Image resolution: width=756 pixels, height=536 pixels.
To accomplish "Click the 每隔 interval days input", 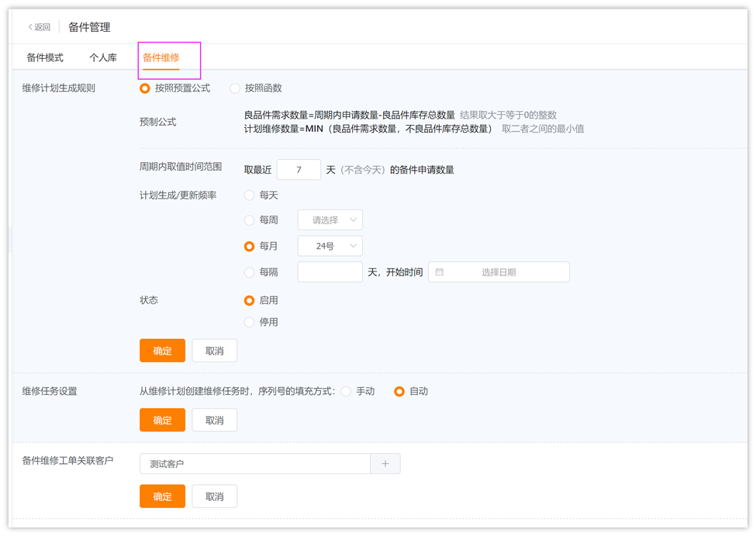I will [330, 272].
